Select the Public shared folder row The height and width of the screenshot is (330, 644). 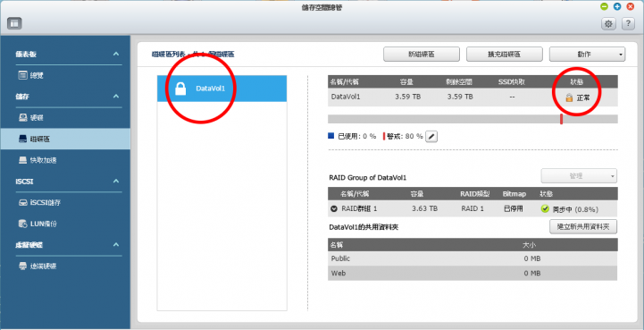click(x=473, y=258)
